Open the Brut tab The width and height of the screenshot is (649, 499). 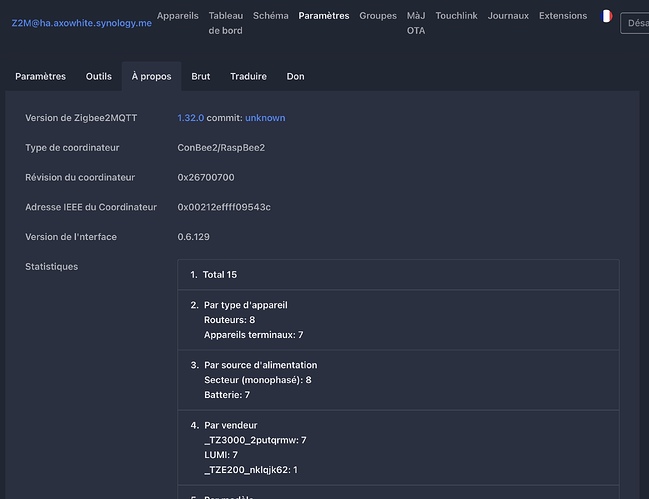tap(201, 77)
